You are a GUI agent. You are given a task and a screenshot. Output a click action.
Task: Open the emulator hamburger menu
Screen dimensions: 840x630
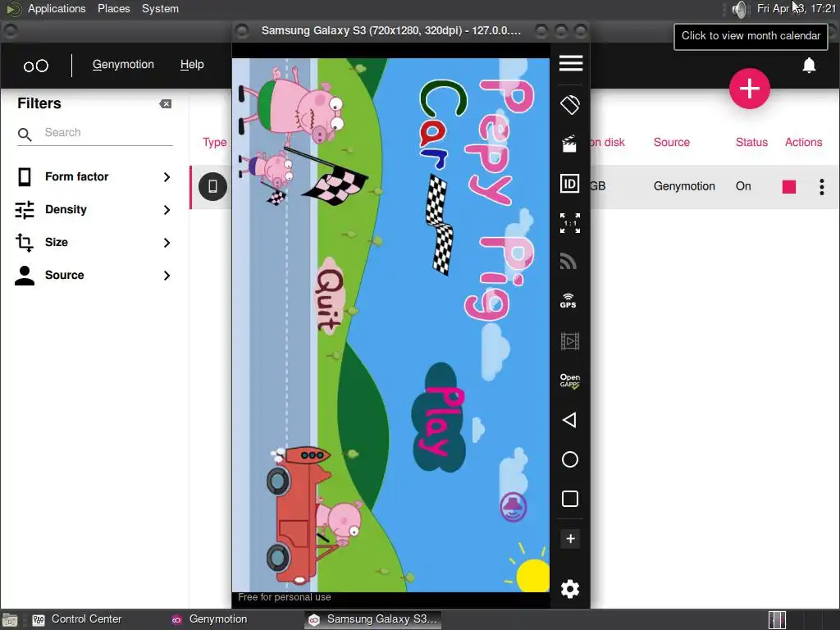[x=571, y=63]
